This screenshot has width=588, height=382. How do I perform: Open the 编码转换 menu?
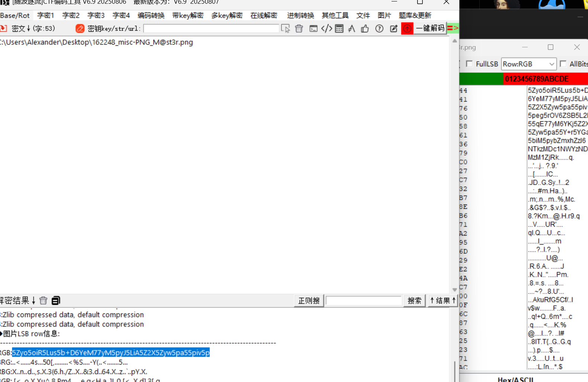151,15
